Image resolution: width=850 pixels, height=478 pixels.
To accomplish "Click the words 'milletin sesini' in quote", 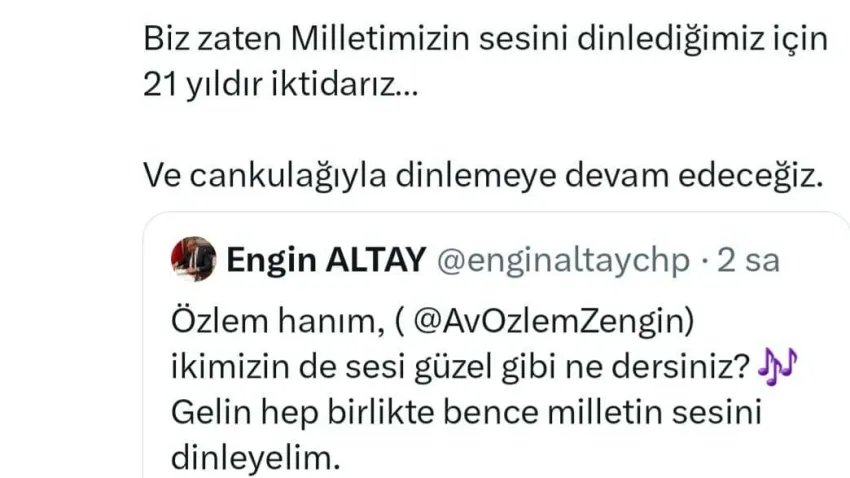I will click(654, 412).
